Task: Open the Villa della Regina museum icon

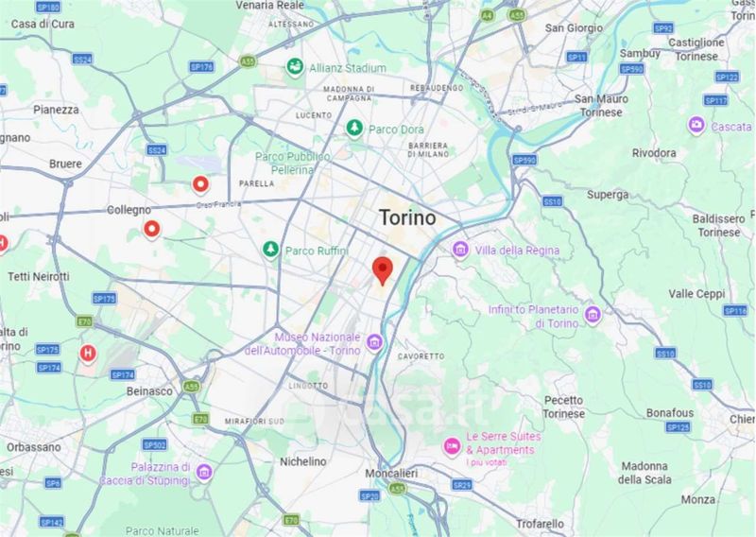Action: click(460, 250)
